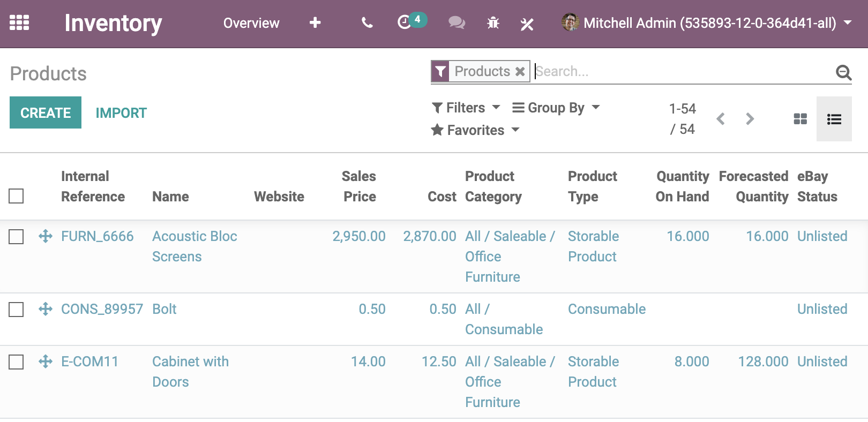Open the apps grid menu
The height and width of the screenshot is (422, 868).
pyautogui.click(x=19, y=23)
